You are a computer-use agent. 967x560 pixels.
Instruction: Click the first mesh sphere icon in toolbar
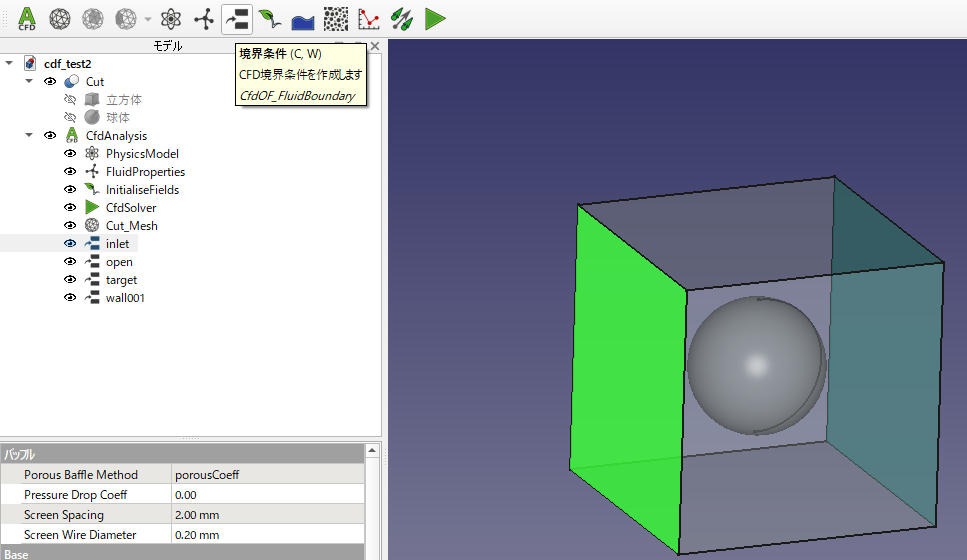[59, 17]
